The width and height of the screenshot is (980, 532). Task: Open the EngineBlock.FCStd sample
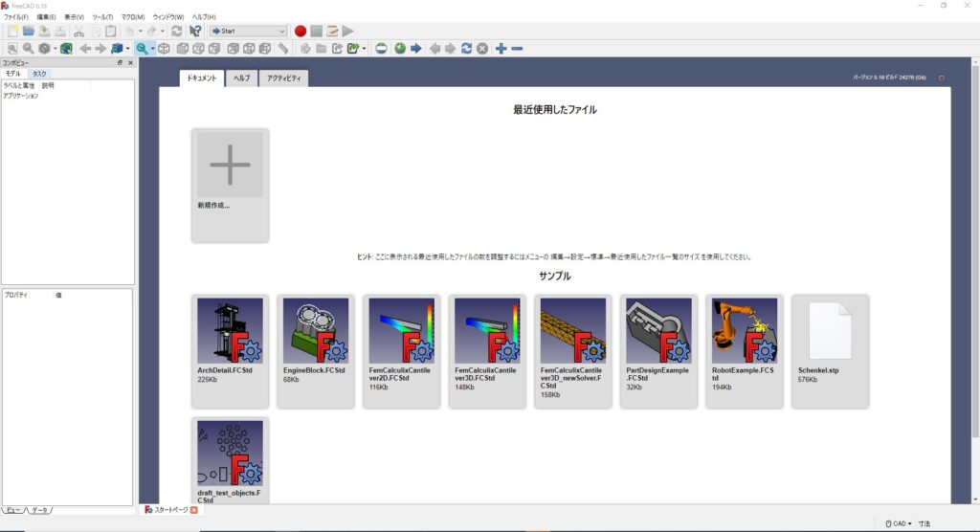pyautogui.click(x=316, y=351)
